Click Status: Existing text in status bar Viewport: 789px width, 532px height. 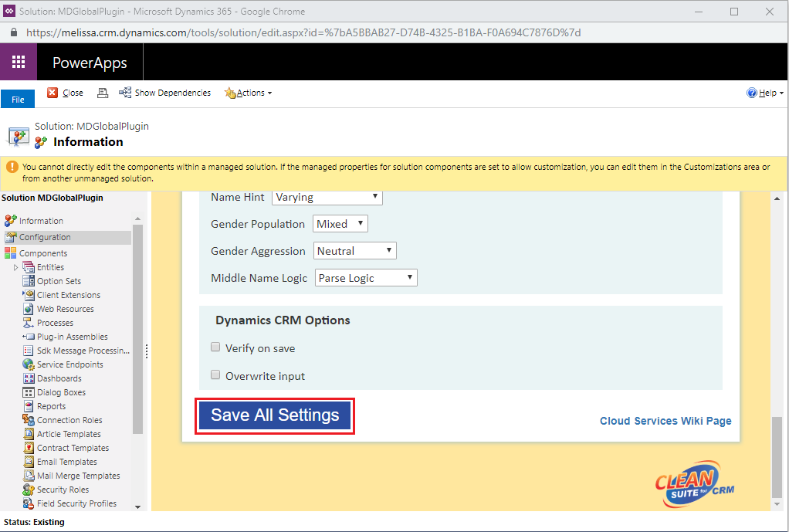34,522
